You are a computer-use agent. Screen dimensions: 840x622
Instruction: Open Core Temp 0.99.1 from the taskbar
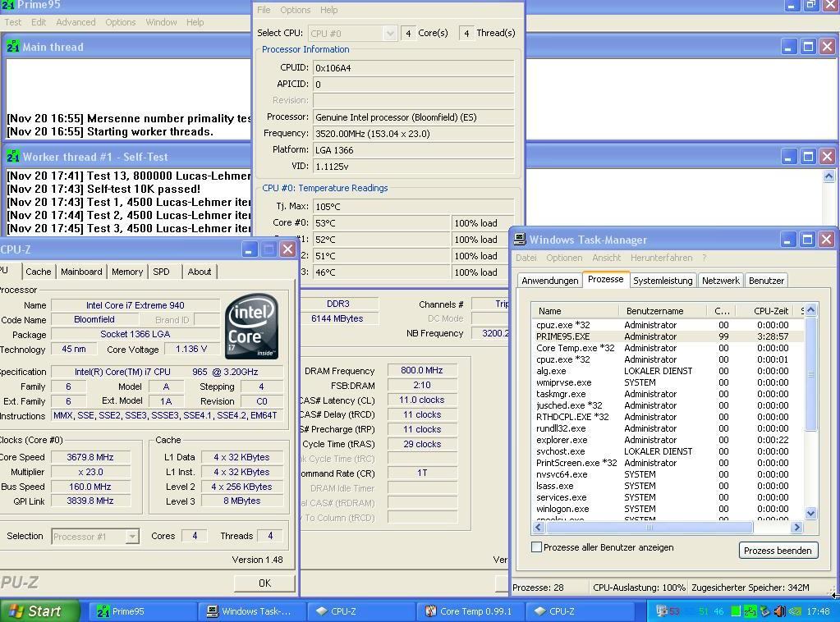coord(468,611)
